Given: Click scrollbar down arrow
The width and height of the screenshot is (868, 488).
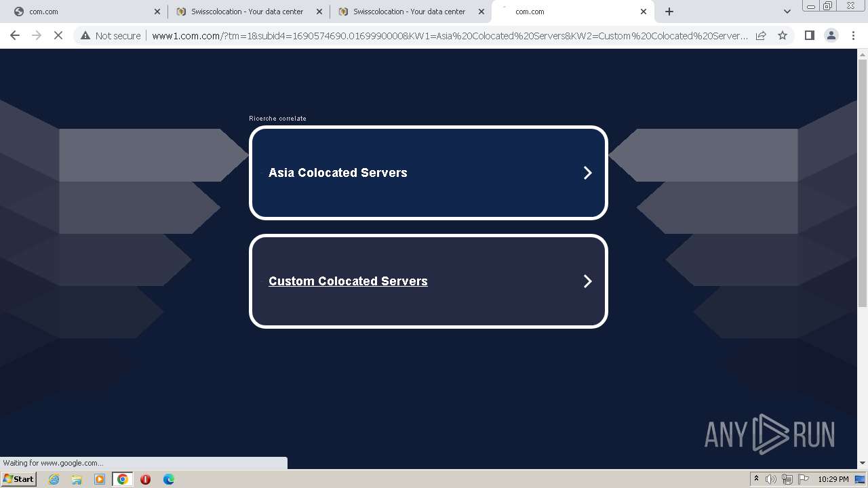Looking at the screenshot, I should (x=863, y=463).
